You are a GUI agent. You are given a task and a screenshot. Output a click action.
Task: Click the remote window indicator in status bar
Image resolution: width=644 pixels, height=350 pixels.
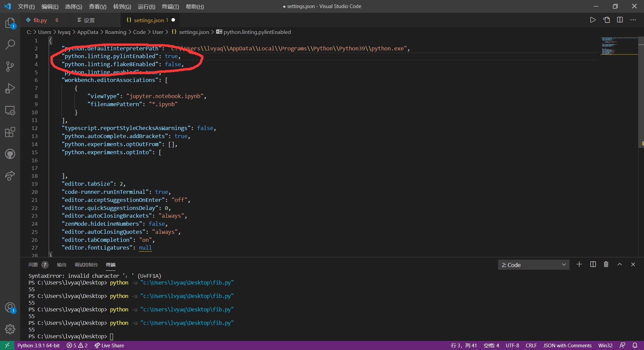tap(7, 345)
